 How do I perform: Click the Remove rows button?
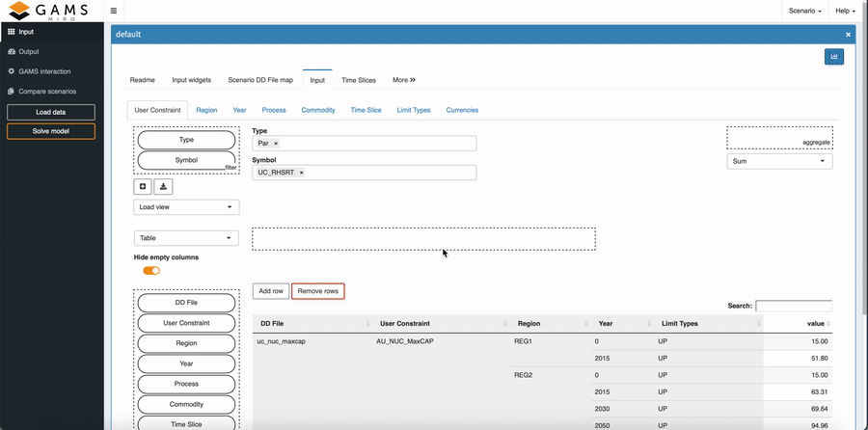pos(317,291)
